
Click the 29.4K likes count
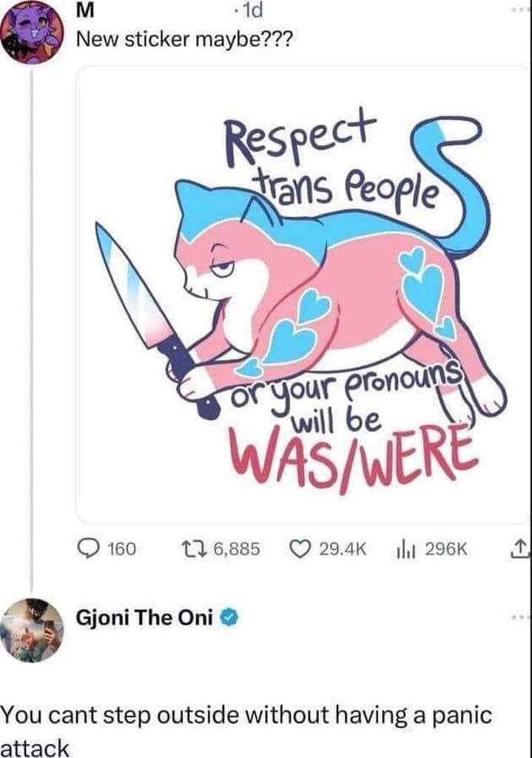pos(341,549)
